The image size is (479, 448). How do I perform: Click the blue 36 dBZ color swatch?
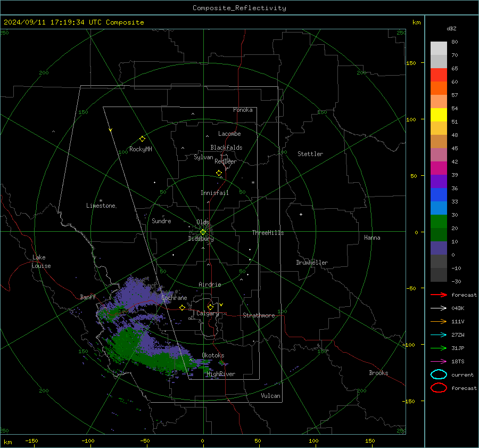pyautogui.click(x=439, y=195)
